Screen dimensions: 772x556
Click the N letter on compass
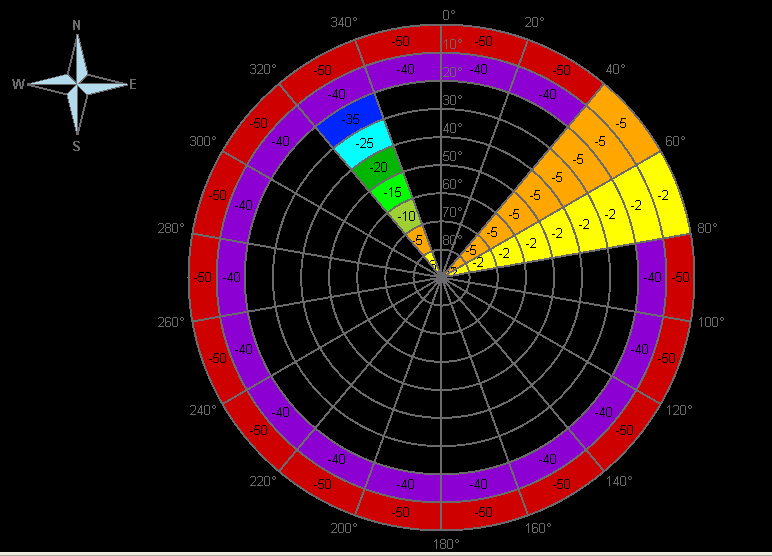tap(77, 25)
